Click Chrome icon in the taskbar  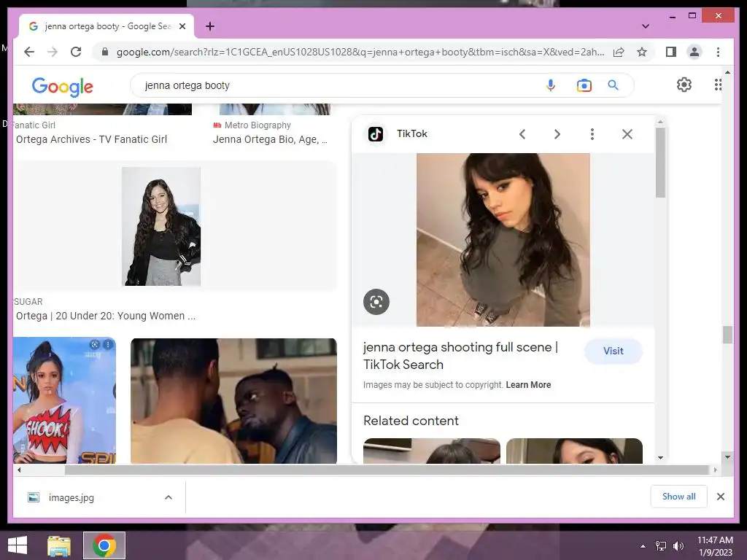pos(104,545)
